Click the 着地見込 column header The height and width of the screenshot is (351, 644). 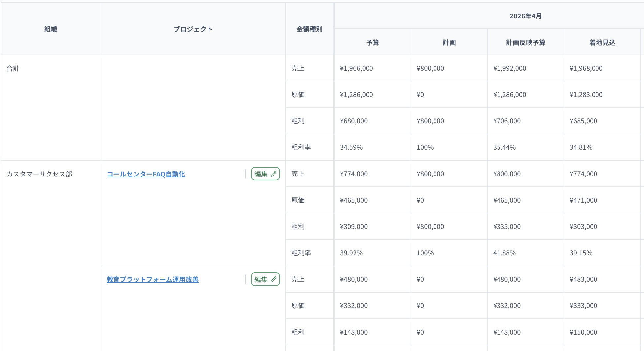coord(602,42)
